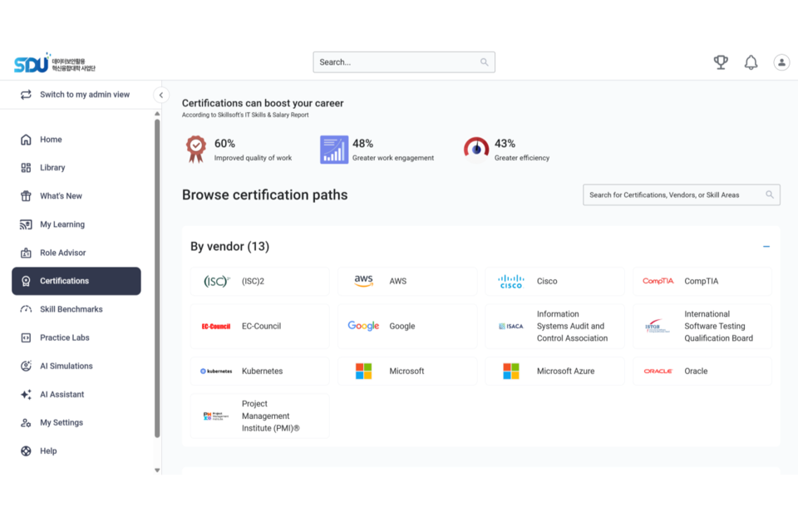Go to My Learning in sidebar
798x532 pixels.
62,224
